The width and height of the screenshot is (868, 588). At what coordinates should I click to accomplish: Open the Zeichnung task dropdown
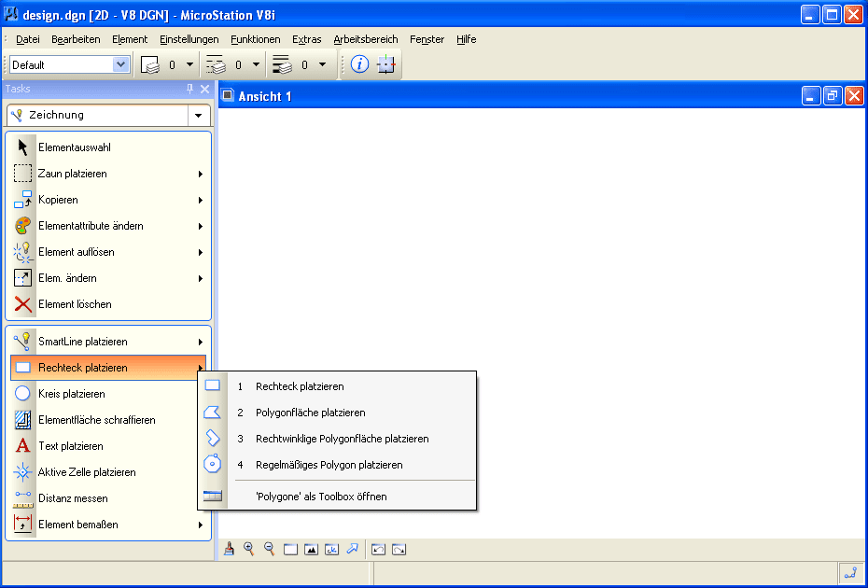pos(198,116)
